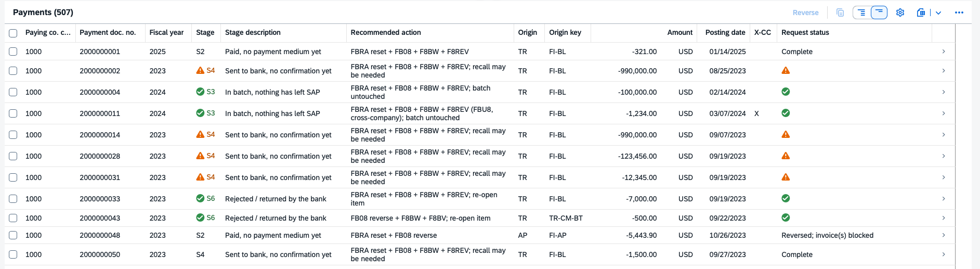Open Posting date column header menu

tap(724, 32)
